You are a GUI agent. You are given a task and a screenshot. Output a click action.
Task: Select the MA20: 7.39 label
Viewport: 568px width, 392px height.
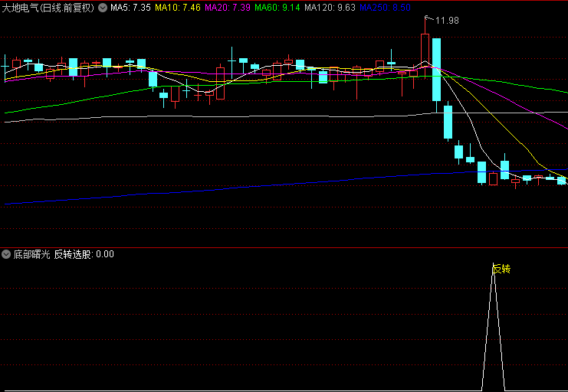click(228, 8)
